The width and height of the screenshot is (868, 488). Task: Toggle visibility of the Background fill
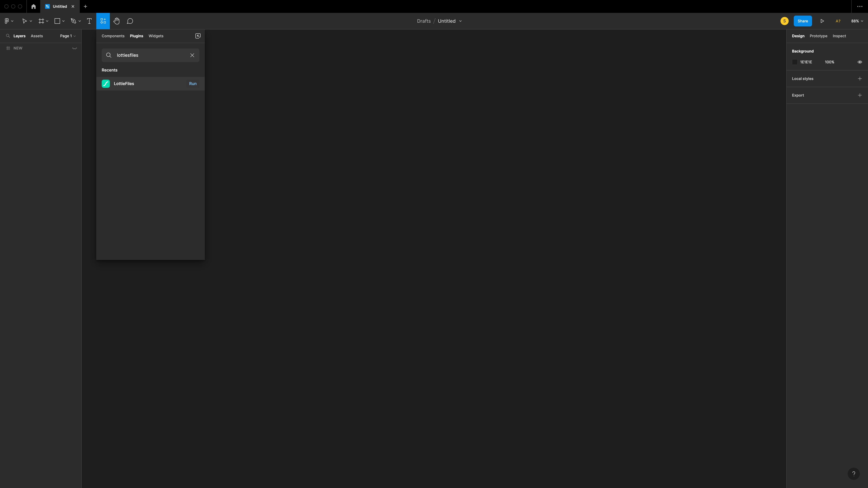(860, 62)
